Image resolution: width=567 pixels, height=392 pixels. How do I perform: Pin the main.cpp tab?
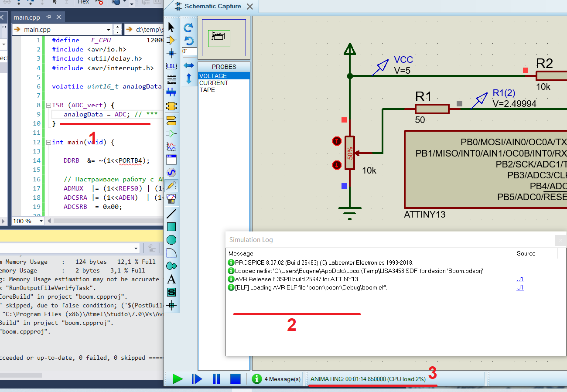(48, 17)
